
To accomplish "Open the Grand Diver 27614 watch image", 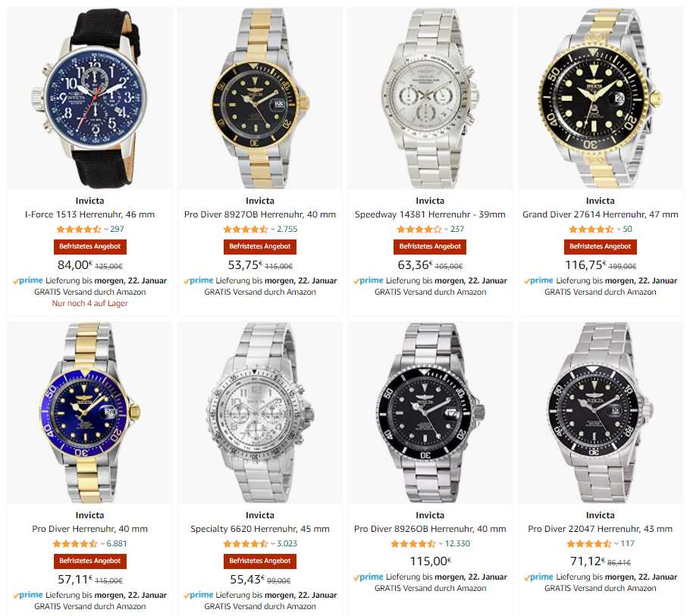I will pos(601,98).
